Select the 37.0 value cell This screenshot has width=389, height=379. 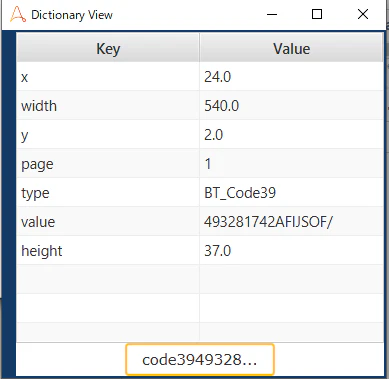(291, 251)
